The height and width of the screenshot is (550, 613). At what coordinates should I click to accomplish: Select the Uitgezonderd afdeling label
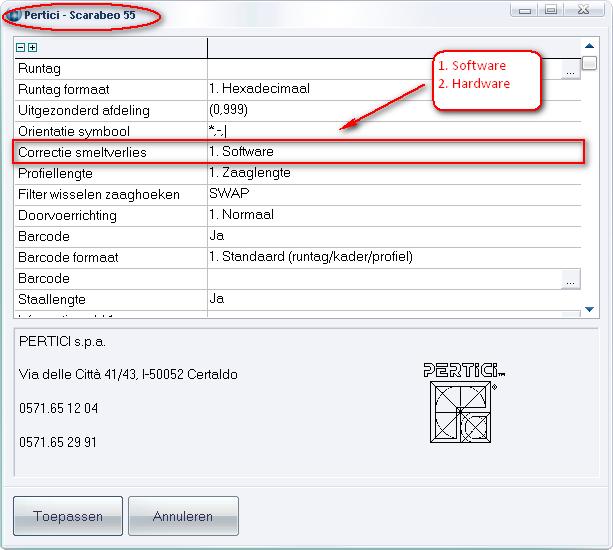tap(84, 111)
